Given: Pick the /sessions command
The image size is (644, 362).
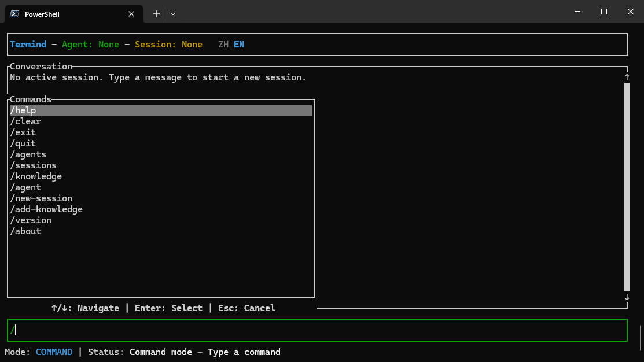Looking at the screenshot, I should coord(34,165).
